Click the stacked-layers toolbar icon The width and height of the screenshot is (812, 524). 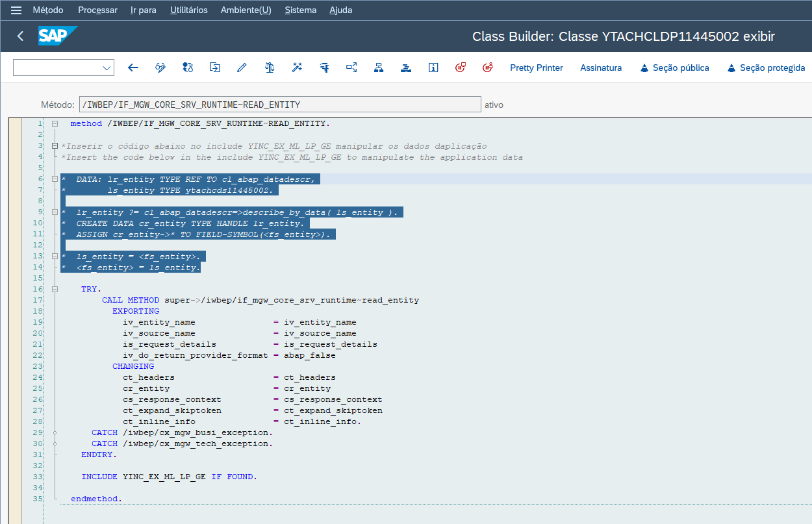[406, 68]
